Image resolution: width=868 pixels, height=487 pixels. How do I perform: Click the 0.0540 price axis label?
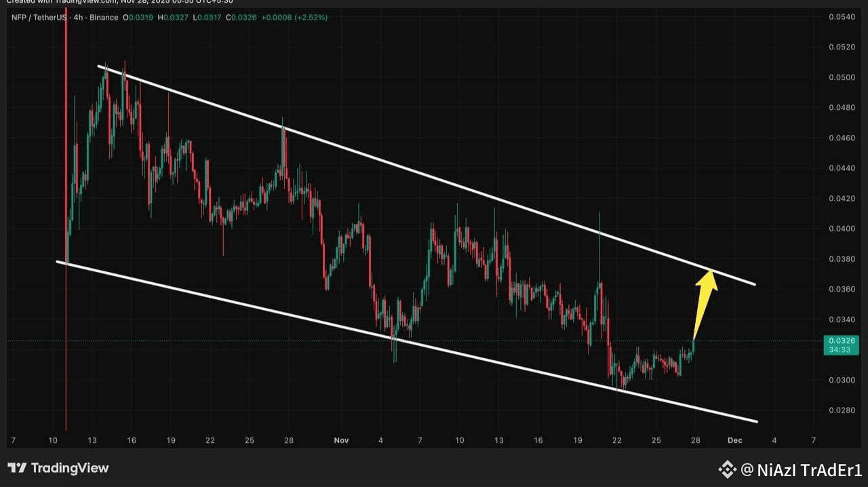pos(842,16)
